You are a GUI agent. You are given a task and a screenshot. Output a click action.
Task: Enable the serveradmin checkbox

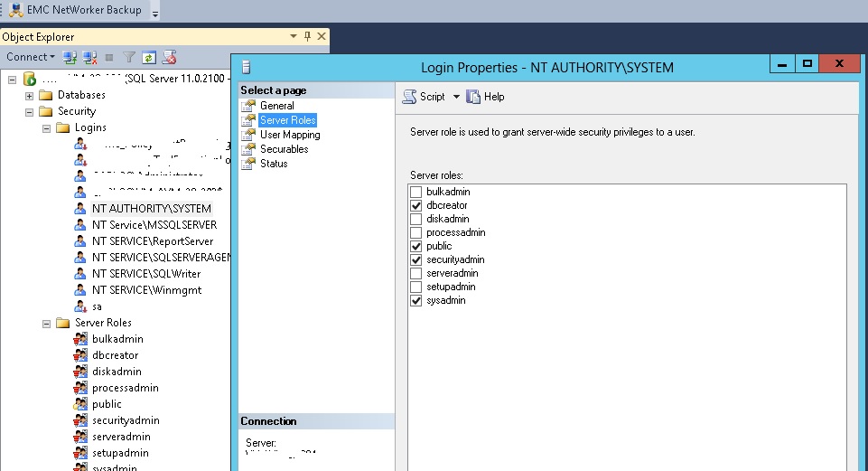coord(416,273)
